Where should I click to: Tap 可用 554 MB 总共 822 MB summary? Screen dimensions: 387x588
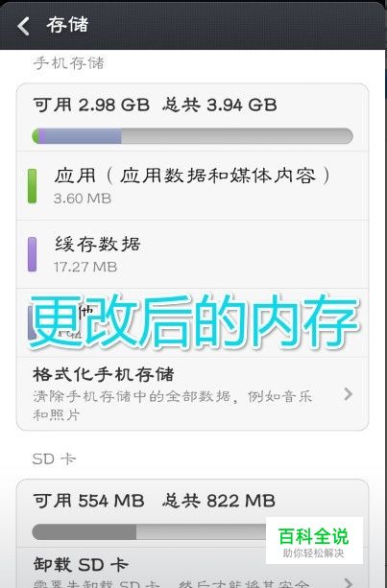click(155, 501)
